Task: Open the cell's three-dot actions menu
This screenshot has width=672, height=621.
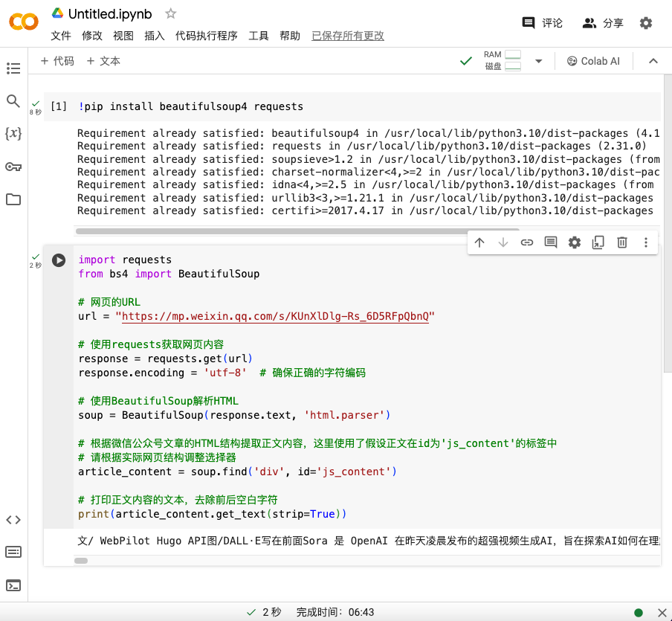Action: [646, 242]
